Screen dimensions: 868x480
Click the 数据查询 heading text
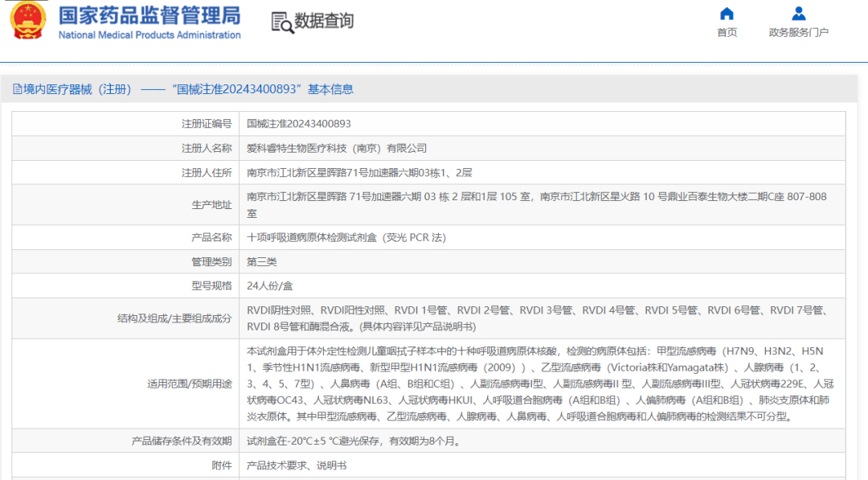(x=324, y=22)
